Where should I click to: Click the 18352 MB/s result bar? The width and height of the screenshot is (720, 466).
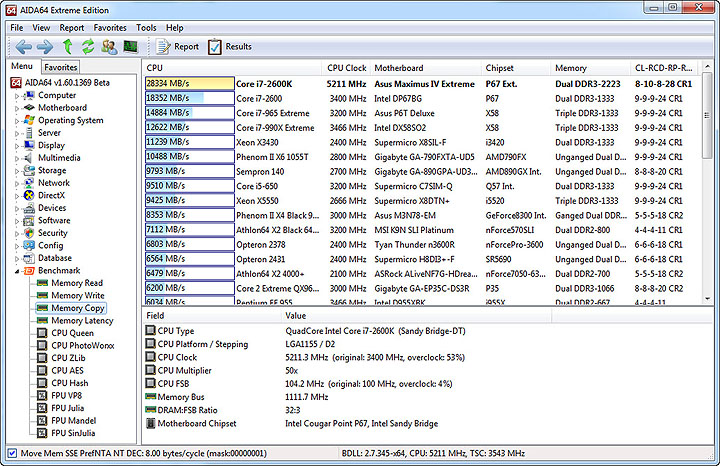pos(190,98)
